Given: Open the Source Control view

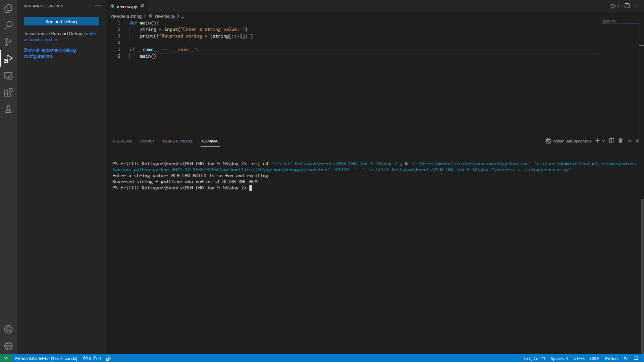Looking at the screenshot, I should point(8,42).
